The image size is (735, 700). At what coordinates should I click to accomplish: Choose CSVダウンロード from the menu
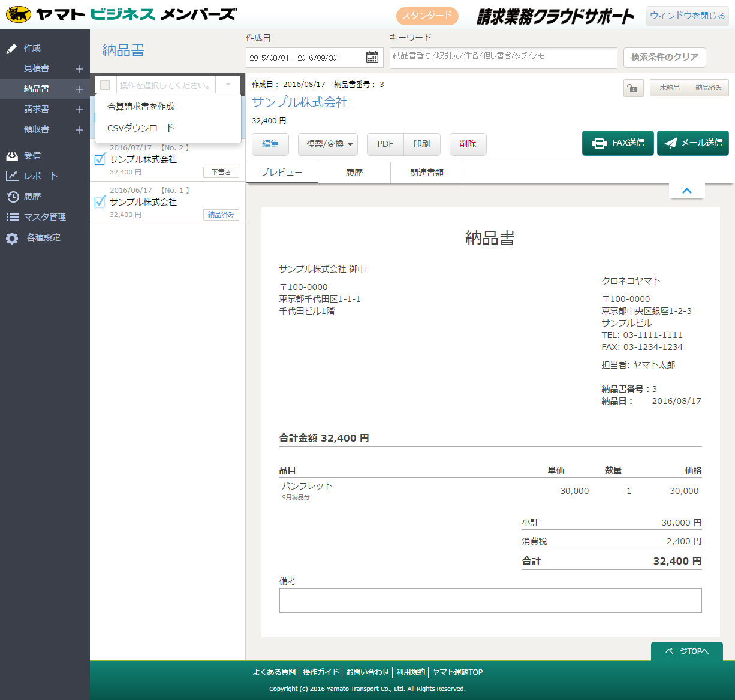coord(168,128)
